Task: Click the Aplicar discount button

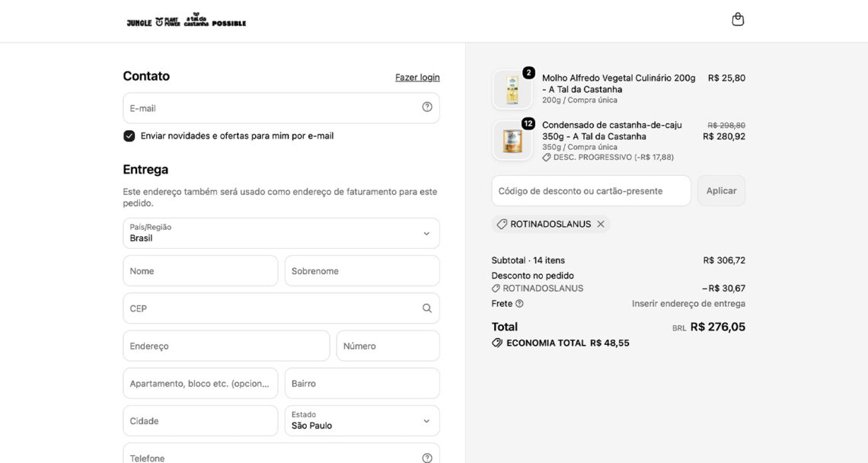Action: 721,190
